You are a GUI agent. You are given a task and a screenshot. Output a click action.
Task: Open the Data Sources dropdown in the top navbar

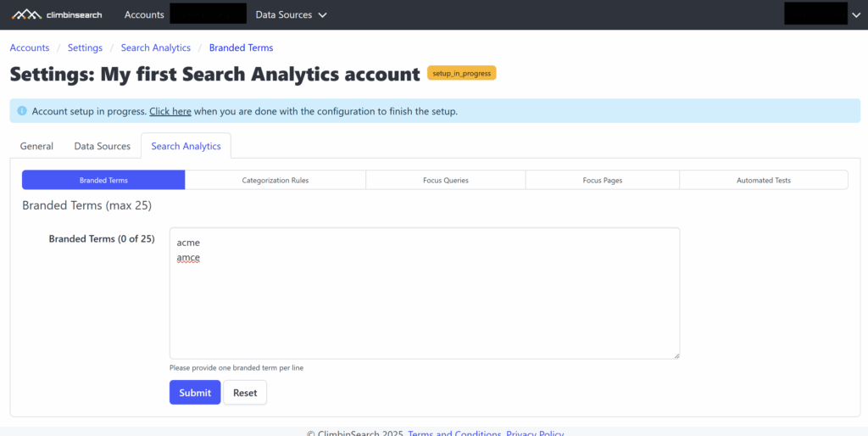point(291,14)
